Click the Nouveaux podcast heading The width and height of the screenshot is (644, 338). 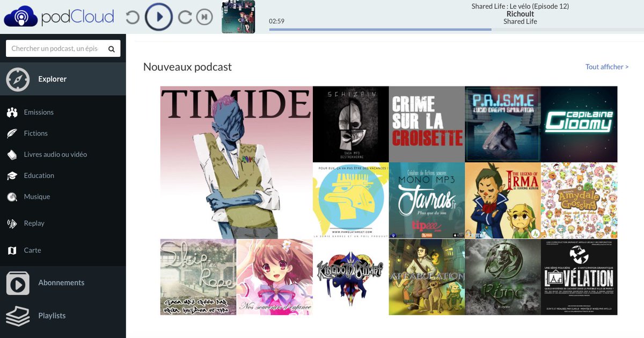click(x=187, y=67)
